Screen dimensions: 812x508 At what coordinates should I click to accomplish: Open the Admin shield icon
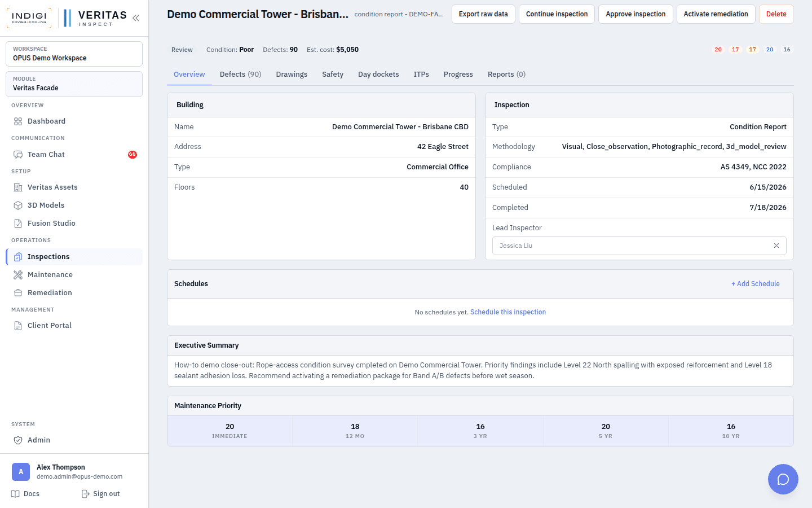(18, 440)
